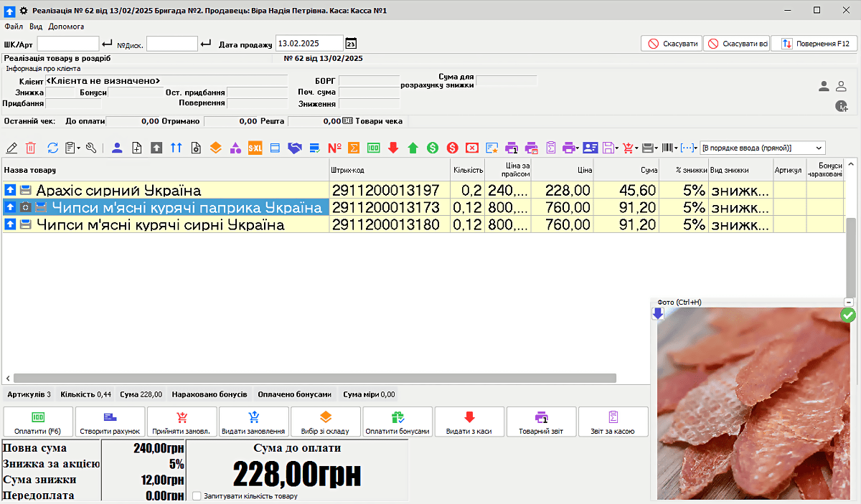This screenshot has height=504, width=861.
Task: Click the red trash delete icon
Action: tap(31, 148)
